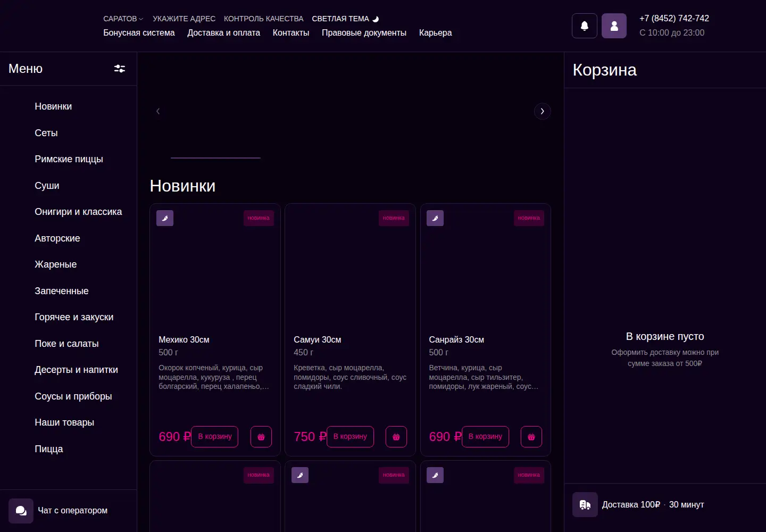Select Запеченные category
766x532 pixels.
pyautogui.click(x=62, y=291)
